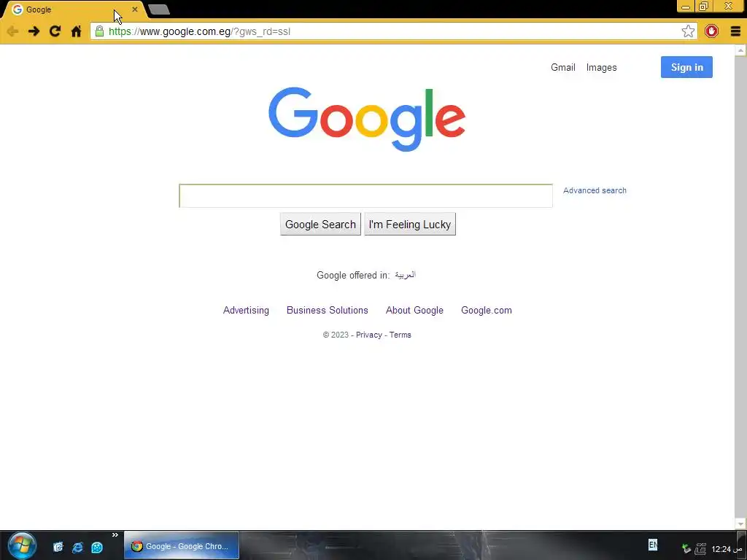Click the scrollbar down arrow
The height and width of the screenshot is (560, 747).
tap(740, 524)
